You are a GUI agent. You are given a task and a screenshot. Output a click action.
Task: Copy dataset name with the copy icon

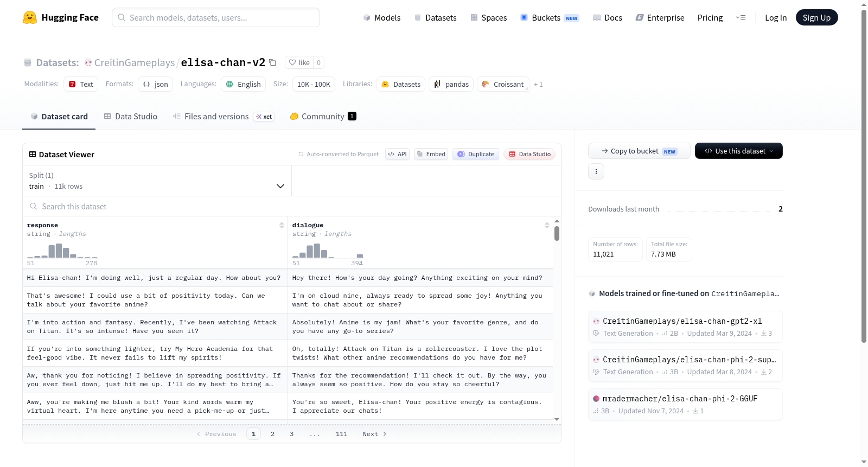pyautogui.click(x=273, y=62)
